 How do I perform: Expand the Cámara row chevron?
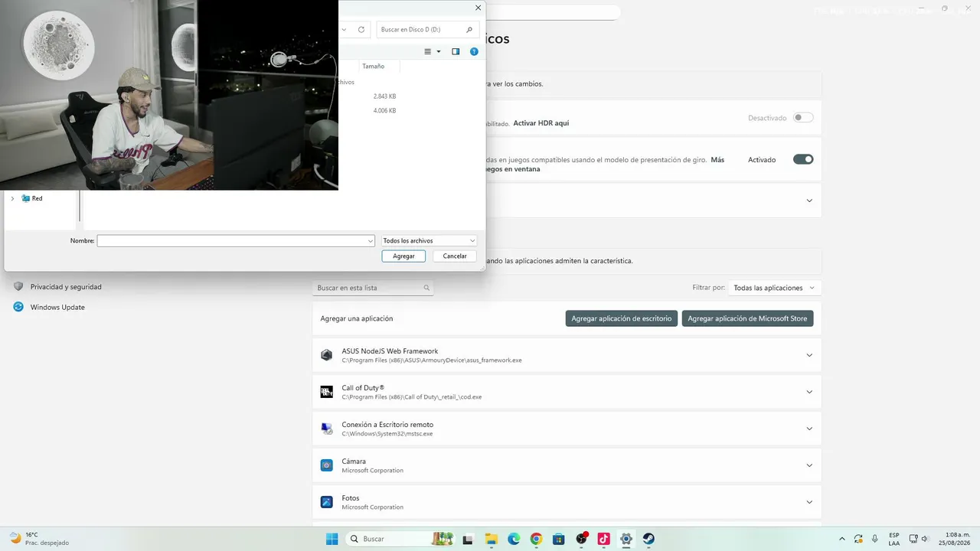tap(809, 465)
